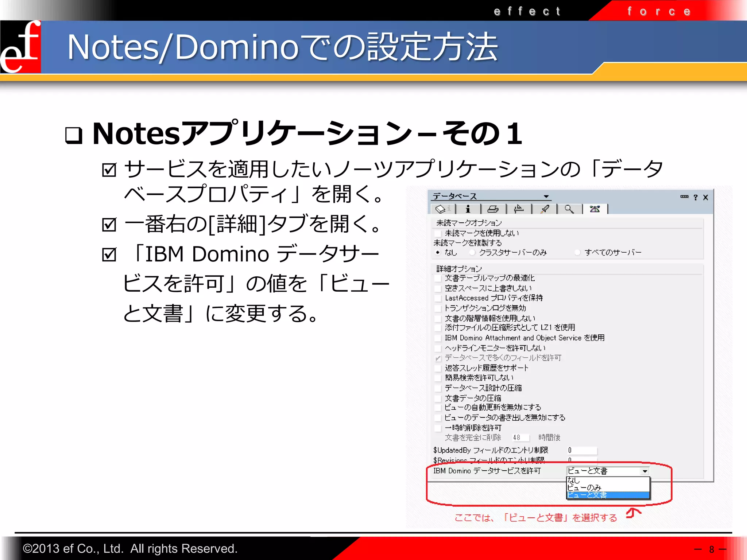This screenshot has width=747, height=560.
Task: Select the なし radio button
Action: (438, 252)
